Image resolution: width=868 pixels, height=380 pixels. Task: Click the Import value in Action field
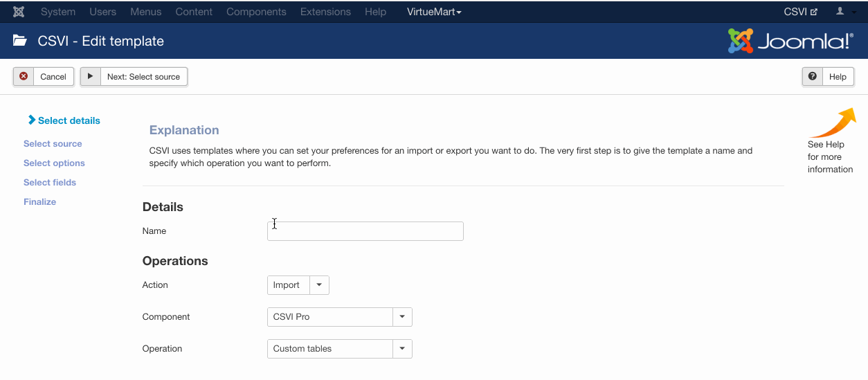[287, 285]
